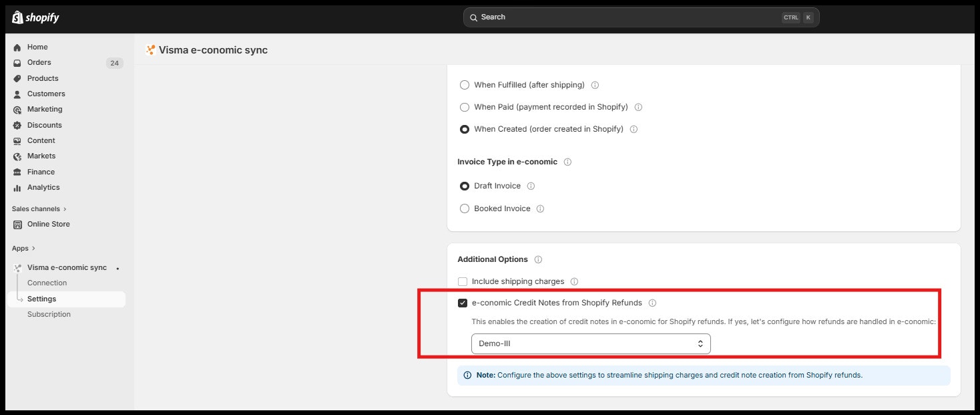Click the Customers person icon
This screenshot has width=980, height=415.
[17, 94]
